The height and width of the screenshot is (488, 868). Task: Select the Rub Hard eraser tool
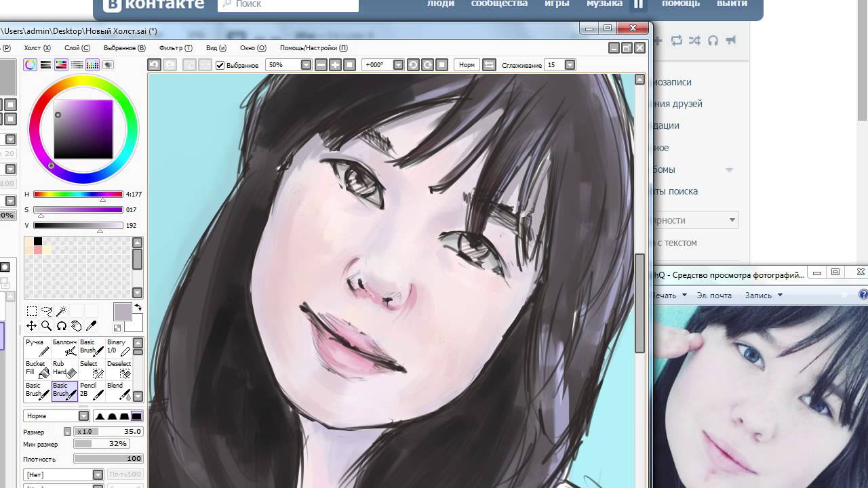coord(64,369)
